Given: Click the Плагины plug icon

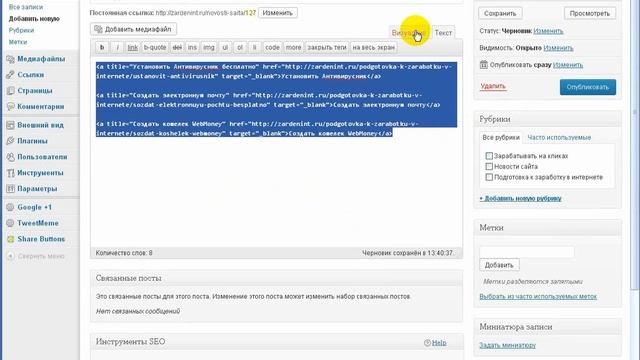Looking at the screenshot, I should 11,141.
